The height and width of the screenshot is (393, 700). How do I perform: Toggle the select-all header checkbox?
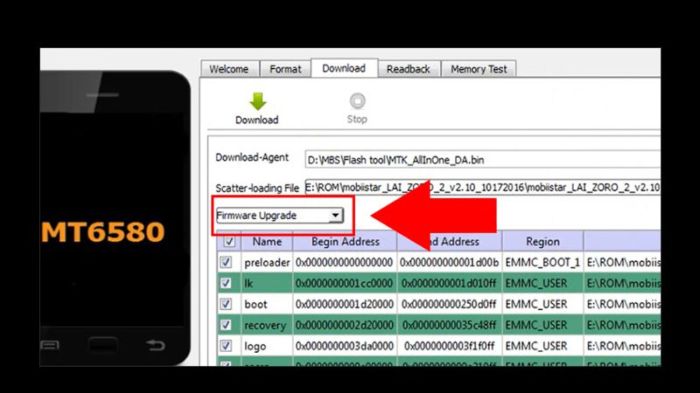[x=229, y=242]
